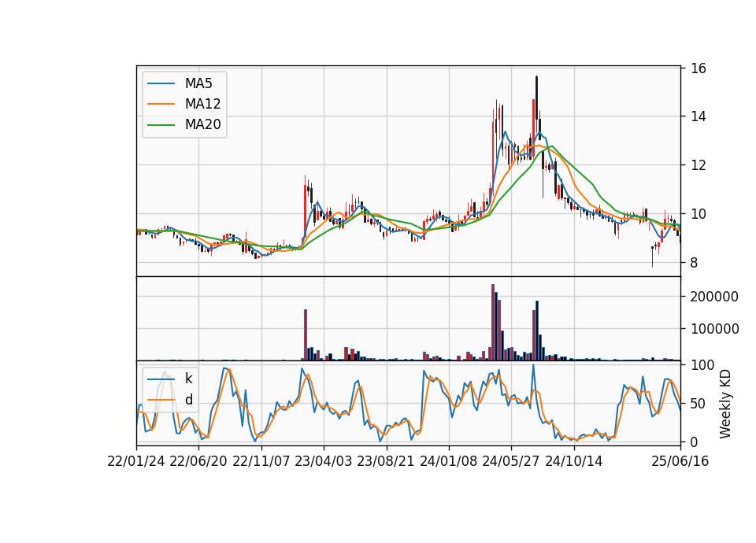Click the price axis label 14
The height and width of the screenshot is (543, 756).
point(699,116)
